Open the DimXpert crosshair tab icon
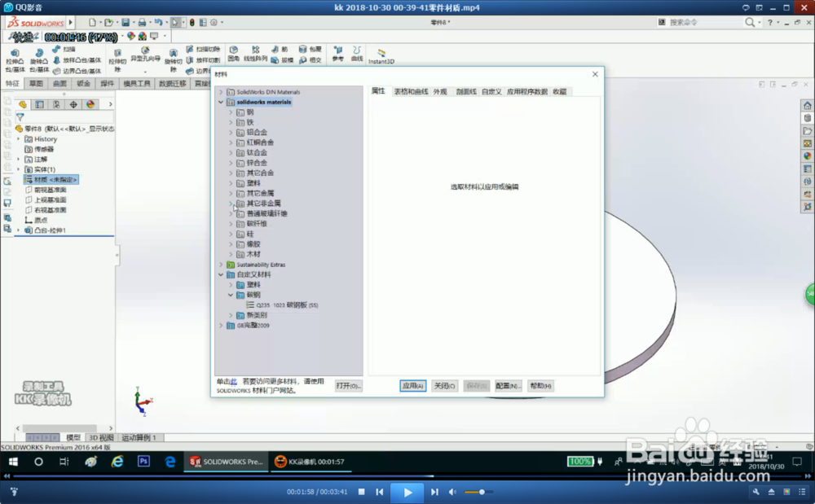The height and width of the screenshot is (504, 815). (73, 104)
